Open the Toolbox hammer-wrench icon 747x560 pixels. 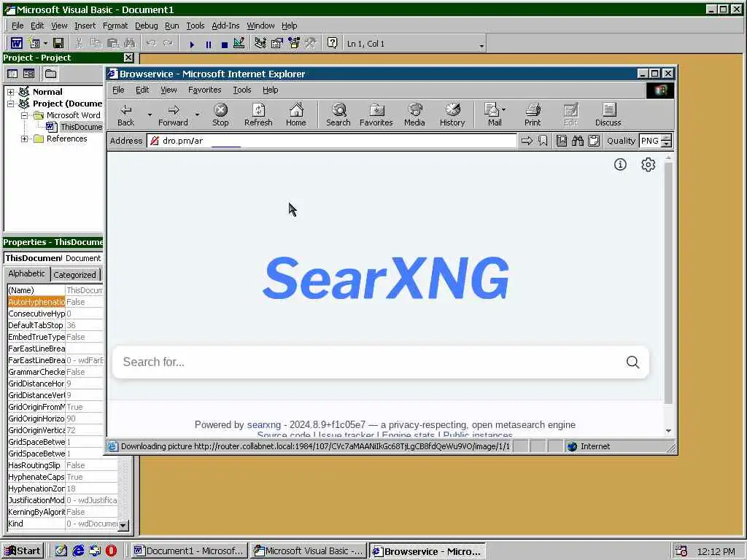pos(311,43)
